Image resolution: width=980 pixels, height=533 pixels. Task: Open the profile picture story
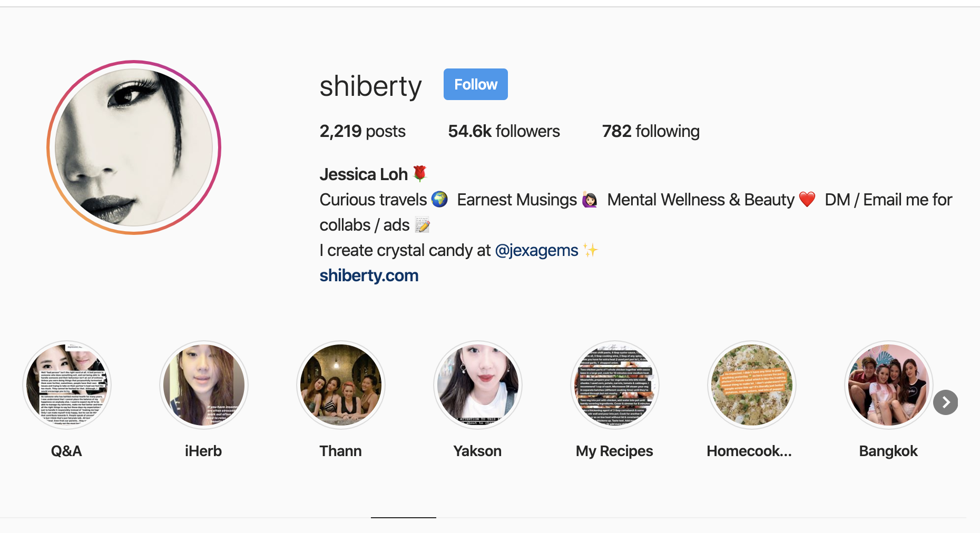coord(134,147)
